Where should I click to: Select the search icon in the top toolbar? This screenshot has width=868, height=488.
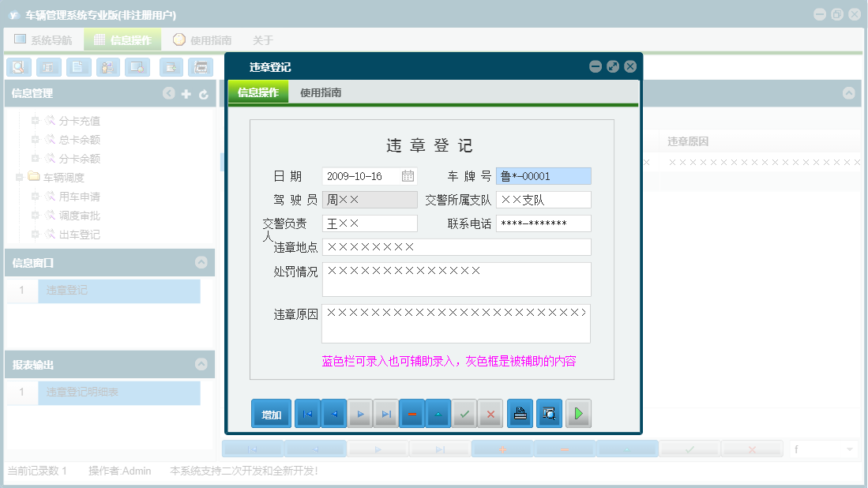point(18,67)
